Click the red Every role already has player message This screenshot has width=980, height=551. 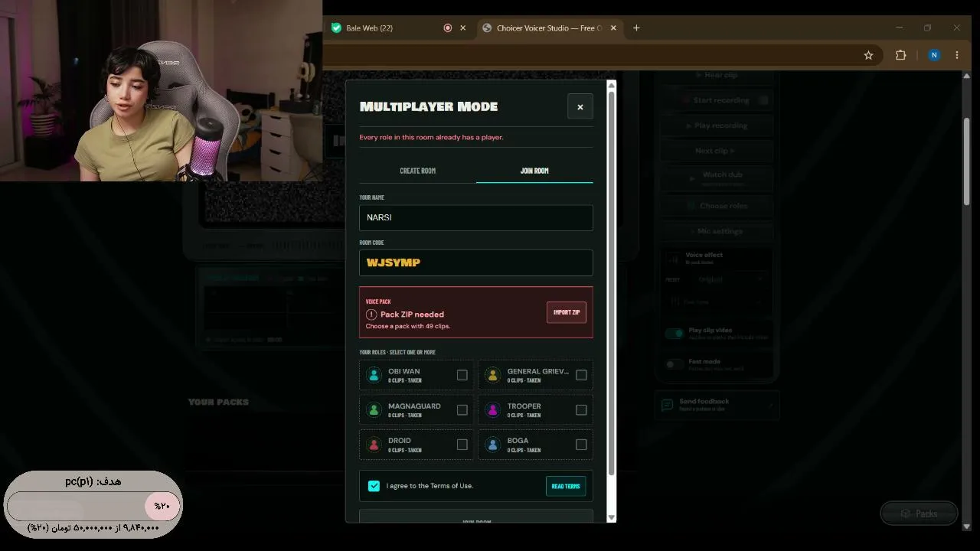click(431, 137)
